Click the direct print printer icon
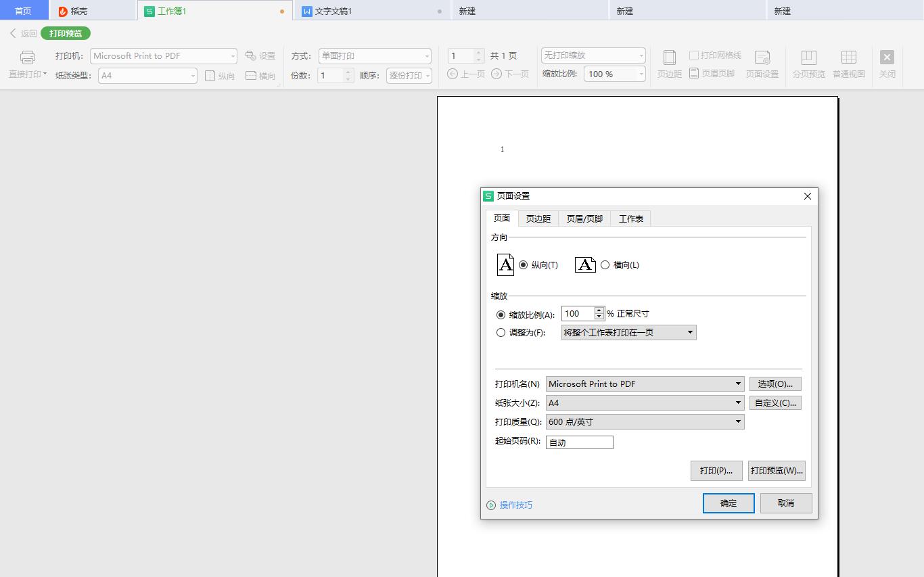This screenshot has width=924, height=577. 28,57
